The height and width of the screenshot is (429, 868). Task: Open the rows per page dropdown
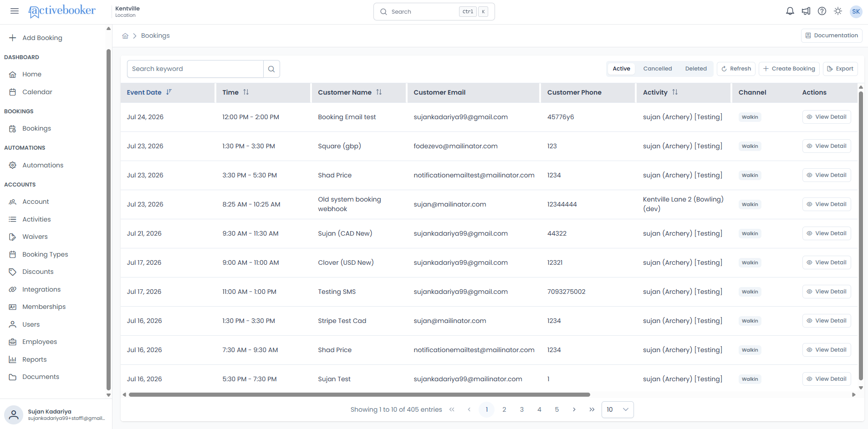click(x=618, y=409)
